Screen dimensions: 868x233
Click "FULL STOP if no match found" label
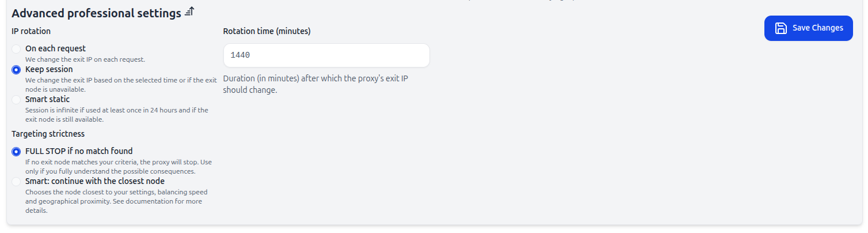79,151
